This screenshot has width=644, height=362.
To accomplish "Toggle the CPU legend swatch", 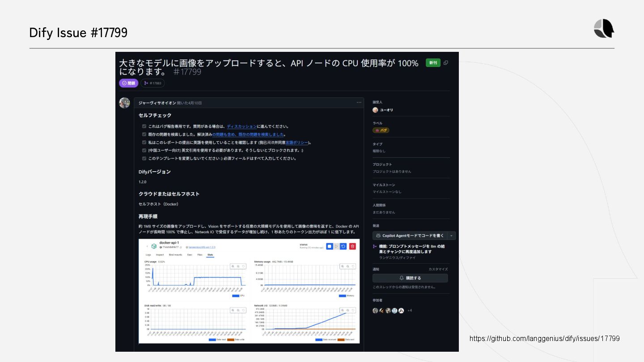I will pyautogui.click(x=236, y=295).
